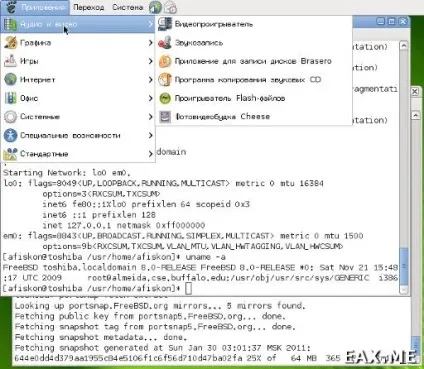Expand the Стандартные submenu arrow
This screenshot has height=369, width=424.
point(150,154)
